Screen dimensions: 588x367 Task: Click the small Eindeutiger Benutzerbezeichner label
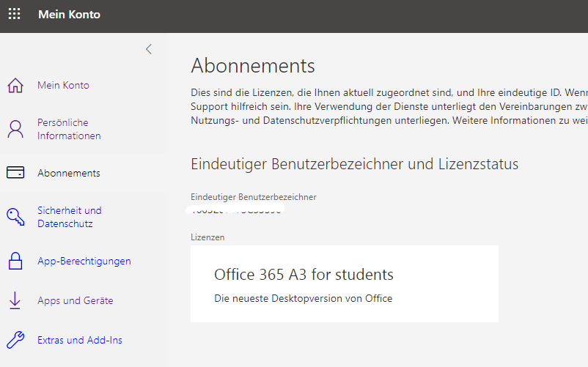pos(254,197)
